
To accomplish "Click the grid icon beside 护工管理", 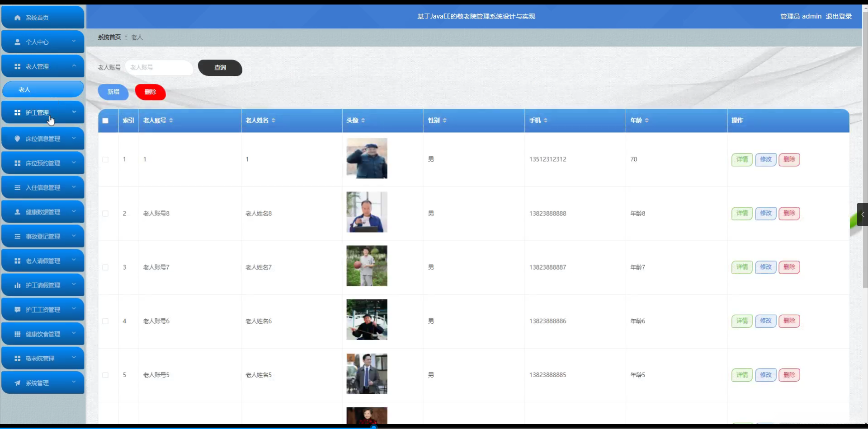I will [x=17, y=112].
